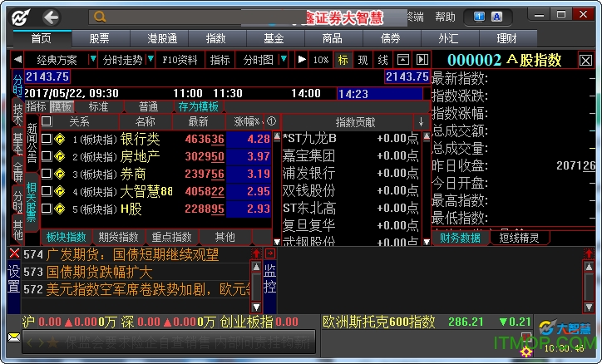Click the F10资料 button
Screen dimensions: 602x364
(x=180, y=60)
